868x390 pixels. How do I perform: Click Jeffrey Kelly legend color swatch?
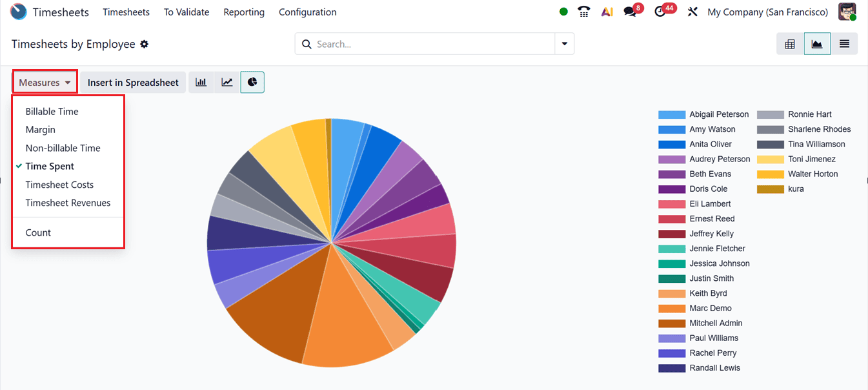pyautogui.click(x=672, y=234)
